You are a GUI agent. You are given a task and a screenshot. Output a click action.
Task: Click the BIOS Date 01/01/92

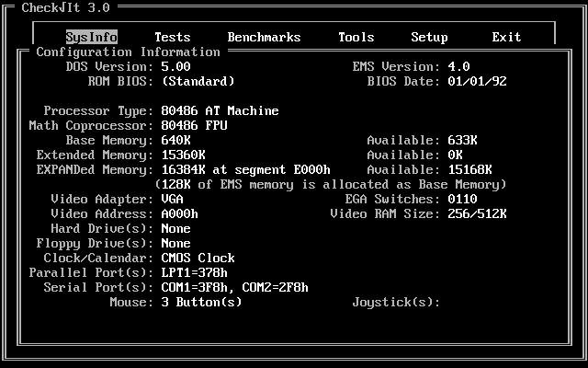(477, 81)
